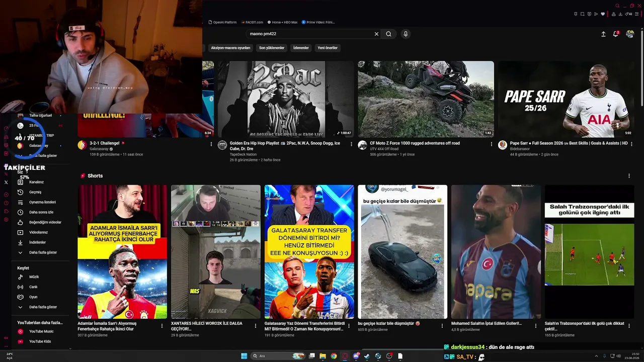The height and width of the screenshot is (362, 644).
Task: Open the Golden Era Hip Hop Playlist title
Action: tap(285, 146)
